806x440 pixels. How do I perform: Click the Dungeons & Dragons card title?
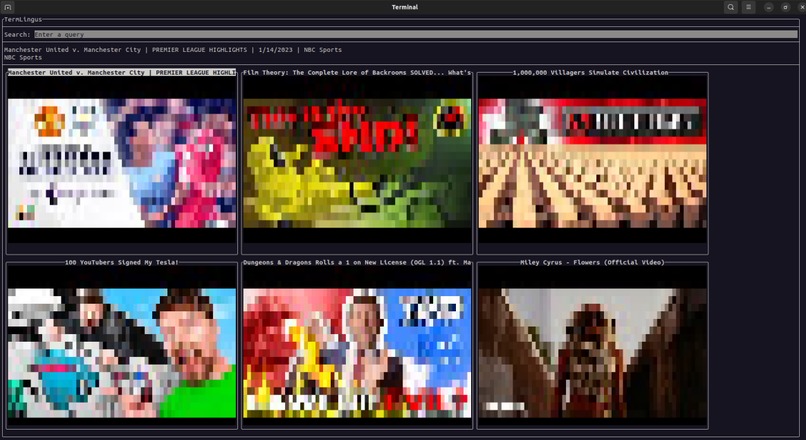tap(357, 262)
